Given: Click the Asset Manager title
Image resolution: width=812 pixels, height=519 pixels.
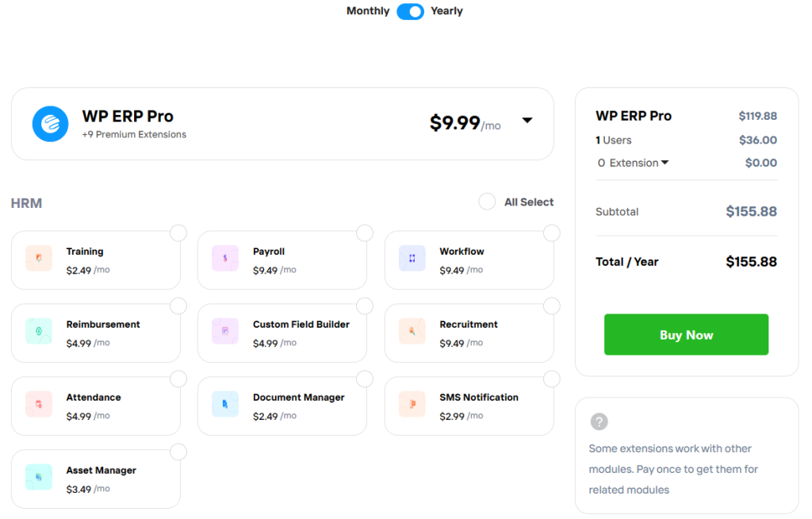Looking at the screenshot, I should 101,471.
